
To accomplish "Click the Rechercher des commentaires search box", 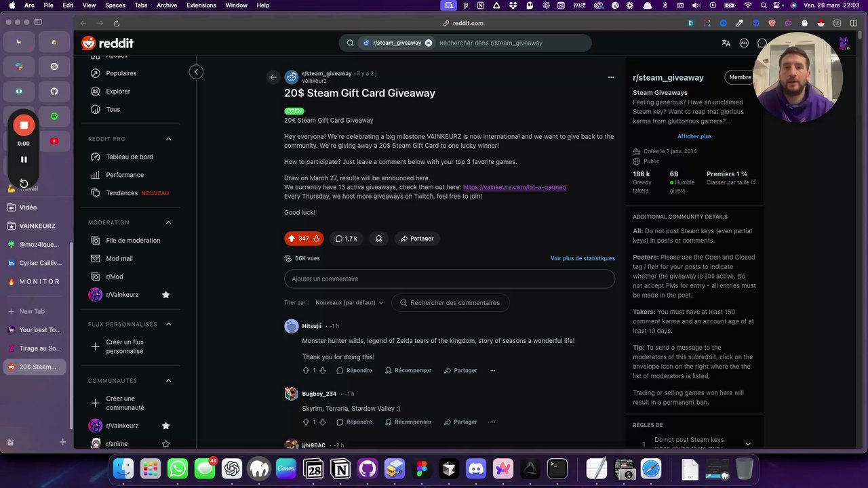I will click(450, 303).
